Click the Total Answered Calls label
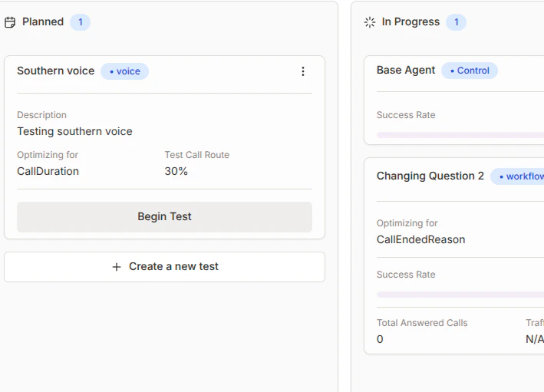This screenshot has width=544, height=392. [x=422, y=323]
